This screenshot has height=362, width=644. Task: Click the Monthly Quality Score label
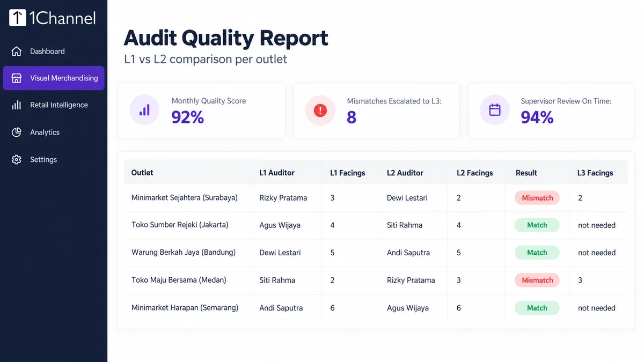tap(209, 101)
